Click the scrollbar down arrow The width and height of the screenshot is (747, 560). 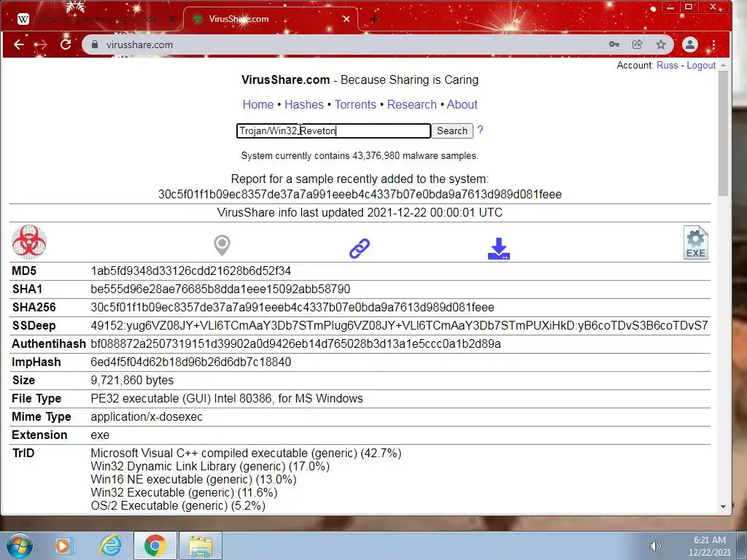pos(723,507)
